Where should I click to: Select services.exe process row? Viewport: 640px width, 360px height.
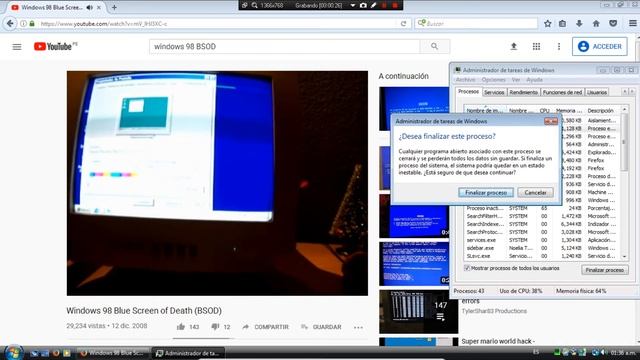[542, 240]
